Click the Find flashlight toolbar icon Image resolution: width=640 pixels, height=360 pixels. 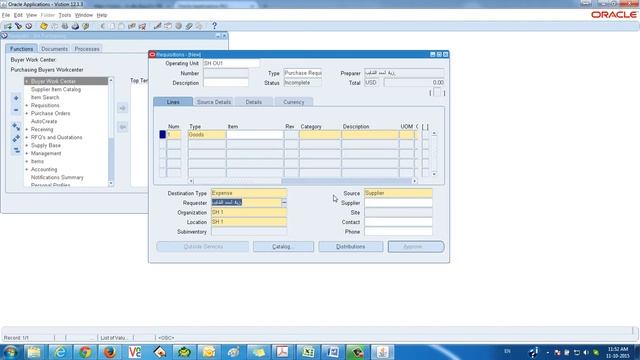coord(18,26)
